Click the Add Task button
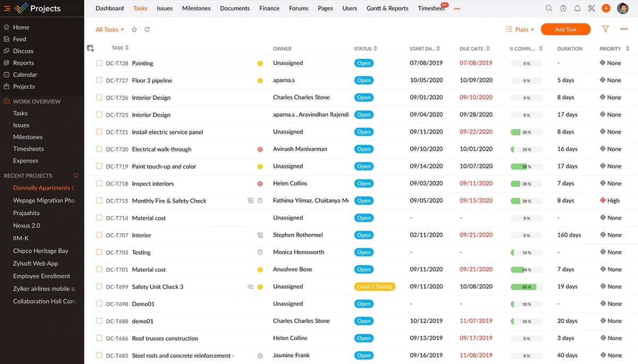Screen dimensions: 638x364 pyautogui.click(x=566, y=29)
